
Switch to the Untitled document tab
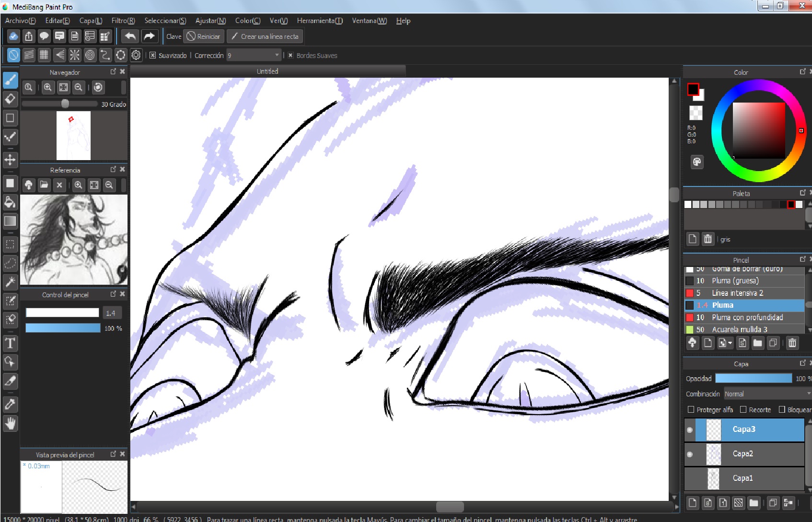pos(267,71)
